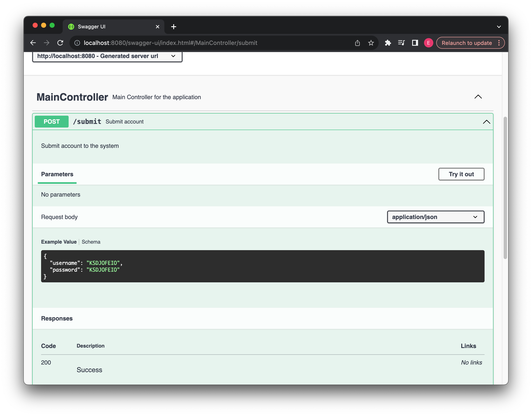Open the application/json content type dropdown
This screenshot has width=532, height=416.
[435, 217]
